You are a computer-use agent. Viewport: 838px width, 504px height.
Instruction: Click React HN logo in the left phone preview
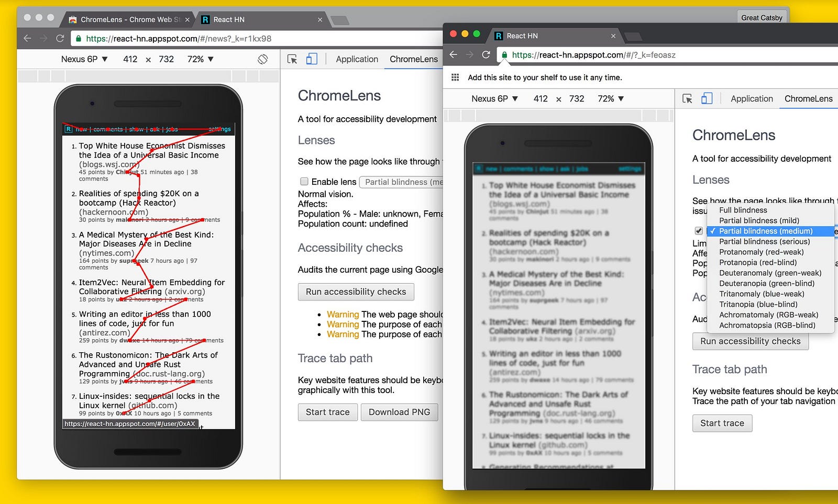pyautogui.click(x=68, y=129)
